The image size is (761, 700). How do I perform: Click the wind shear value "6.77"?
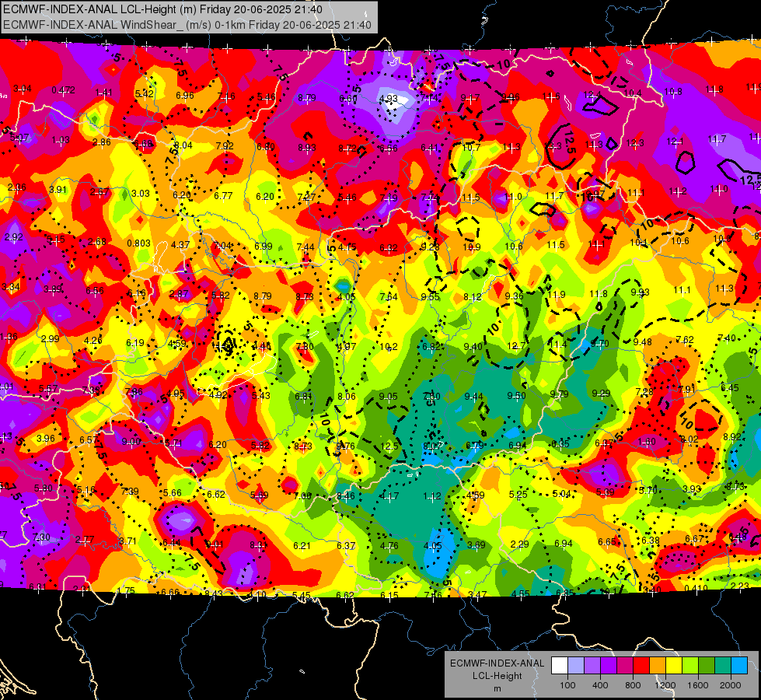tap(223, 196)
